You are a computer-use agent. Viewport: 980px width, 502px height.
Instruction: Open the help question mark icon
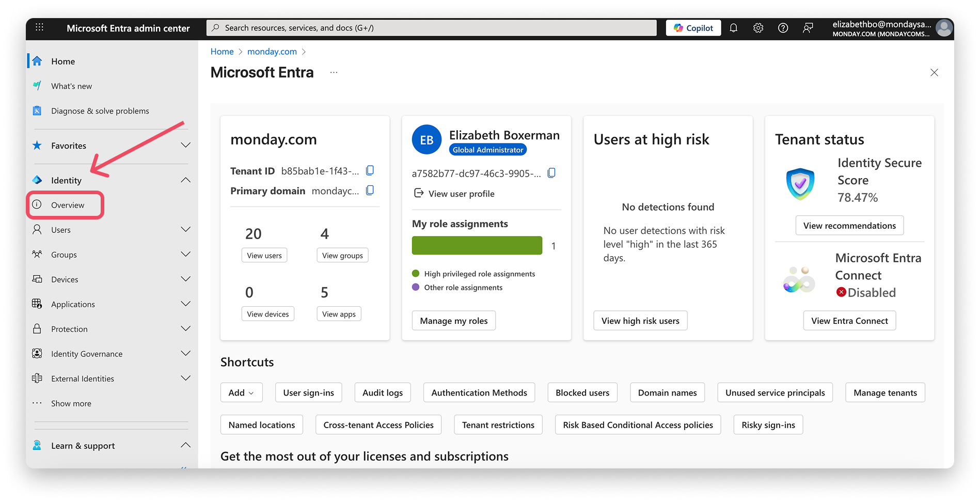783,28
